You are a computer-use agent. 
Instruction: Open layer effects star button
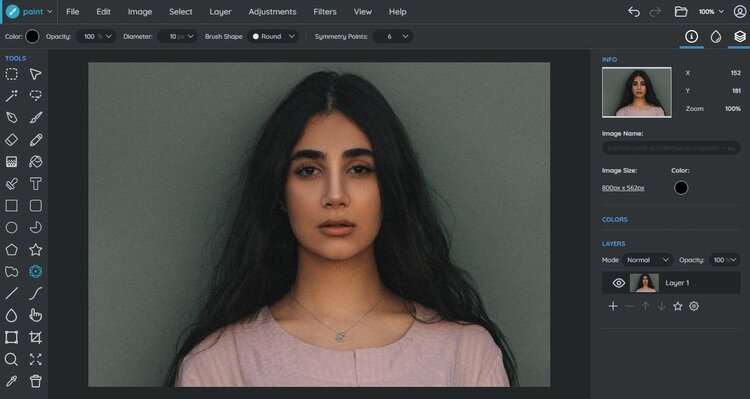[677, 306]
